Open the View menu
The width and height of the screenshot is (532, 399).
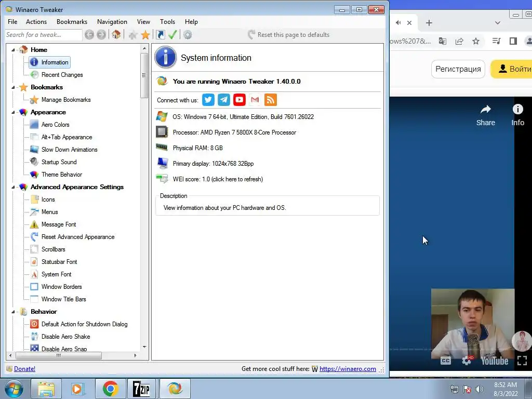click(x=143, y=22)
